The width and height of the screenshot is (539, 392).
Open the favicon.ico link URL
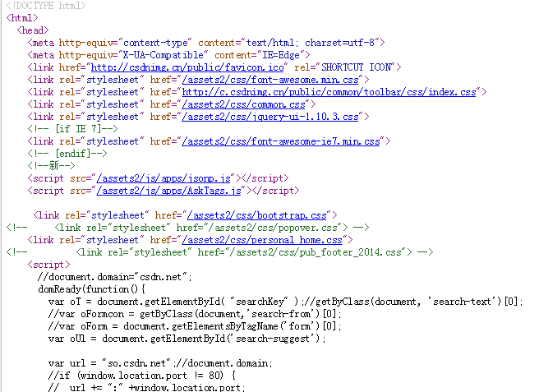pyautogui.click(x=187, y=67)
